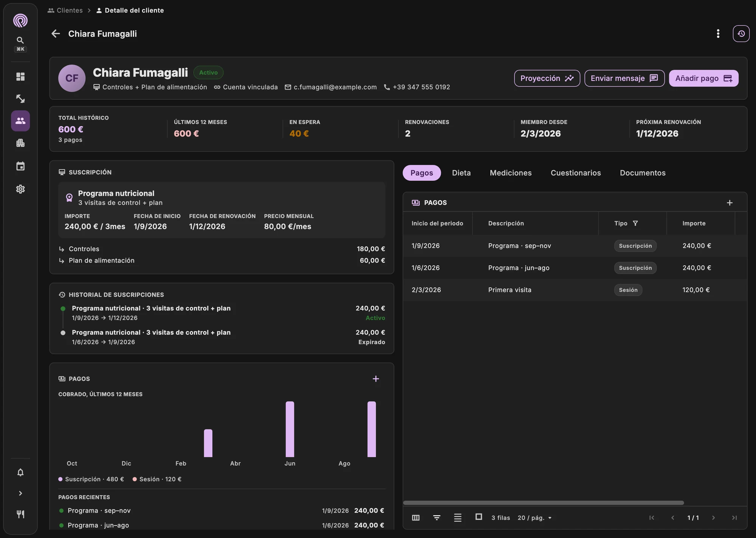Go to last page button
756x538 pixels.
click(734, 518)
